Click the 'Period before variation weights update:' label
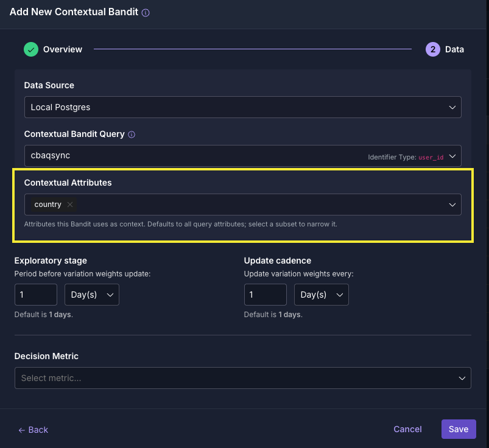The height and width of the screenshot is (448, 489). 82,274
